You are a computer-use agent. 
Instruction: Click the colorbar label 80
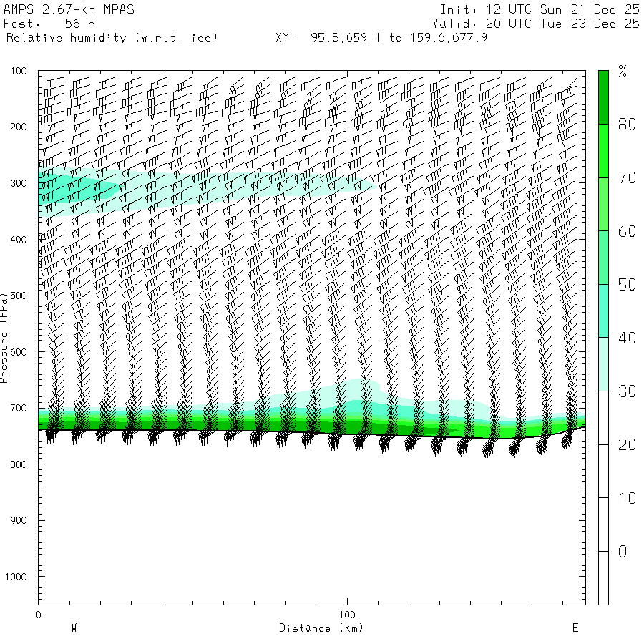(x=627, y=125)
